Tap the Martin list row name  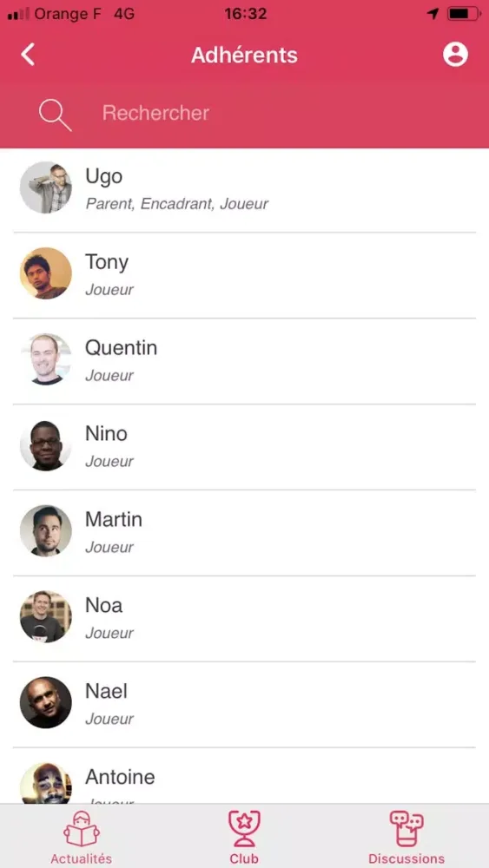tap(114, 519)
